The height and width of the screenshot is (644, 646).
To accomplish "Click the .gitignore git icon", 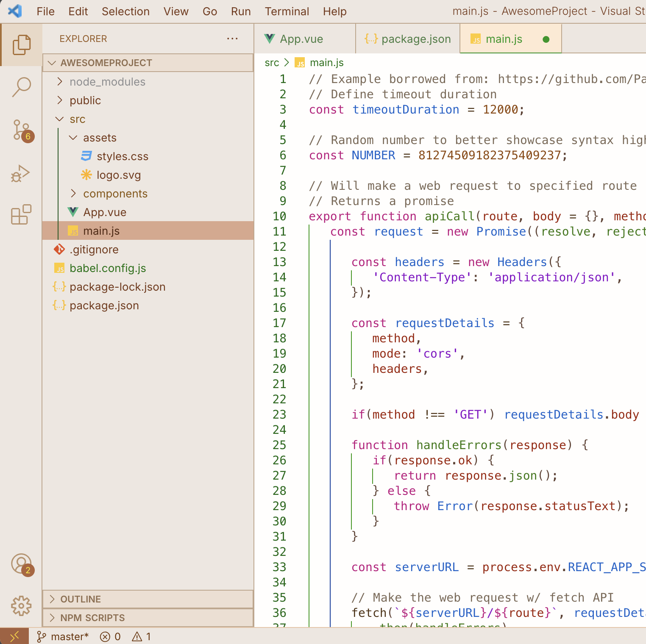I will [59, 249].
